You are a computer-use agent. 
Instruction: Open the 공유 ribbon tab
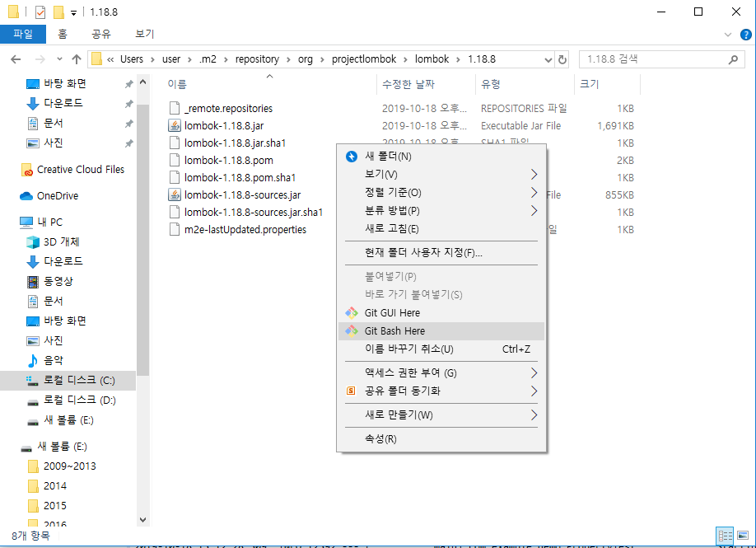click(101, 35)
